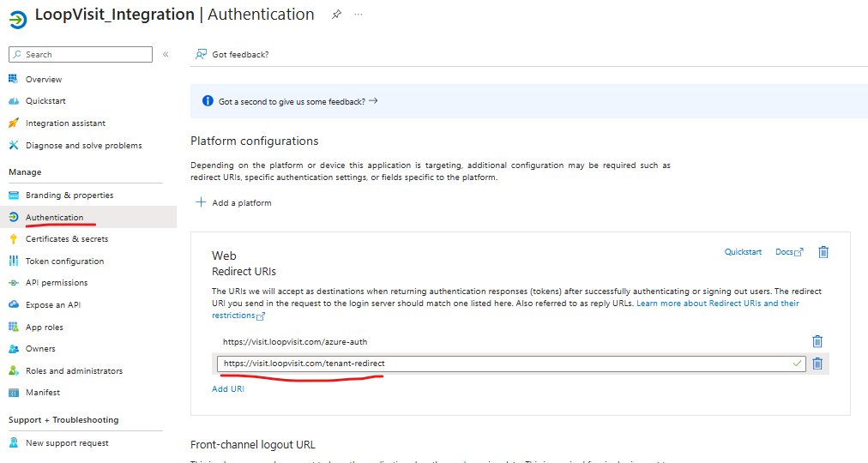Click the Web platform Redirect URIs subtitle
This screenshot has width=868, height=463.
244,272
